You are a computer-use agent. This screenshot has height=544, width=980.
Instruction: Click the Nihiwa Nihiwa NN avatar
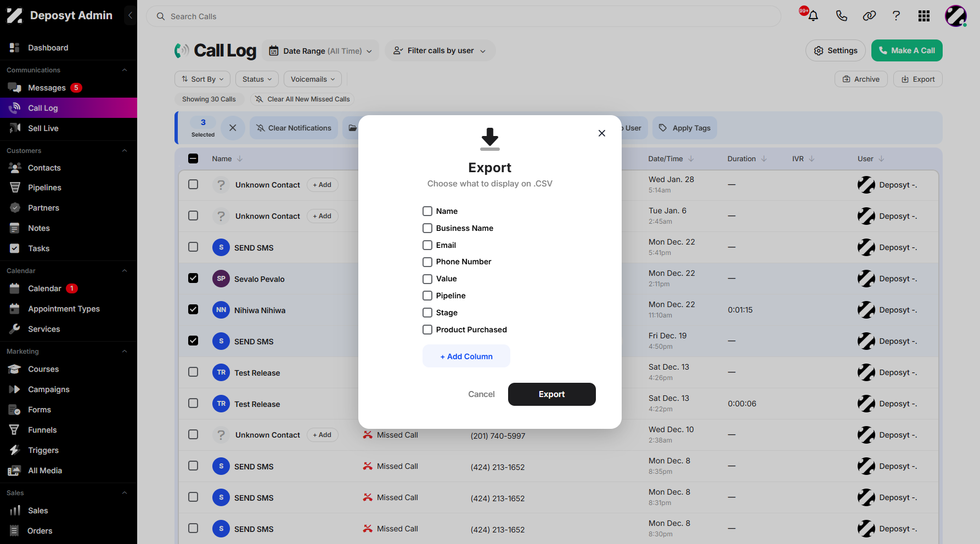pyautogui.click(x=221, y=310)
